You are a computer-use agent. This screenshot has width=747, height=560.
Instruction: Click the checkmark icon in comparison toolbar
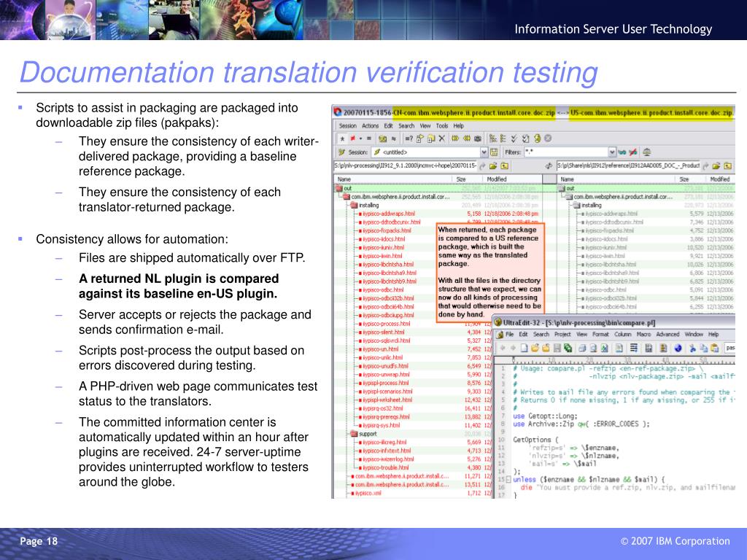[514, 139]
